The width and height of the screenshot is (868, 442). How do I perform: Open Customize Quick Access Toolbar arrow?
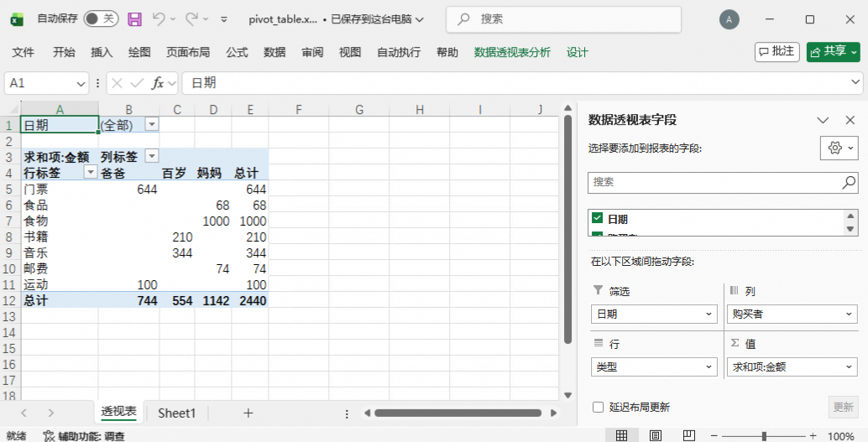223,19
